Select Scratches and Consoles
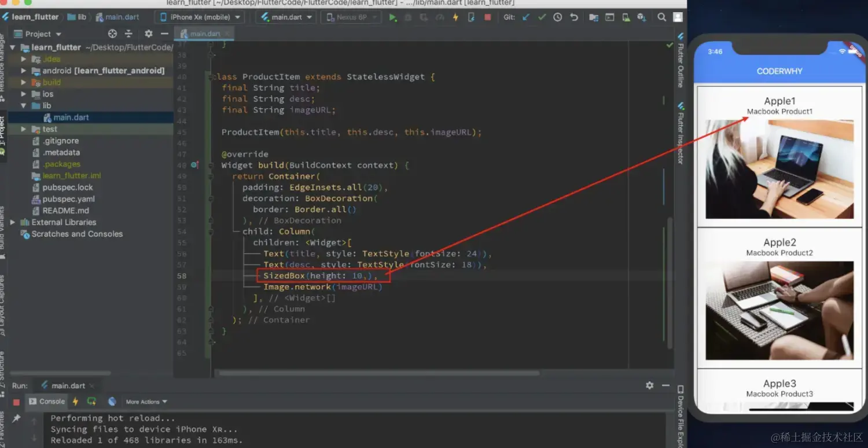Viewport: 868px width, 448px height. [76, 234]
